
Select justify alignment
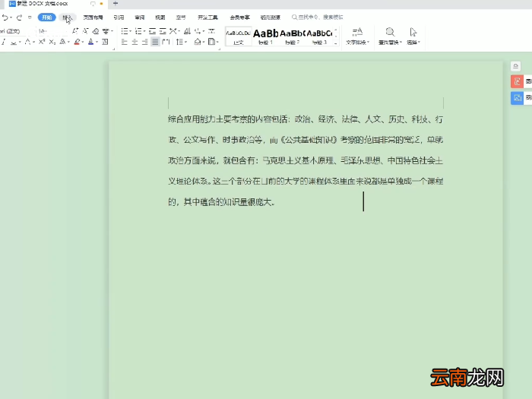point(155,42)
